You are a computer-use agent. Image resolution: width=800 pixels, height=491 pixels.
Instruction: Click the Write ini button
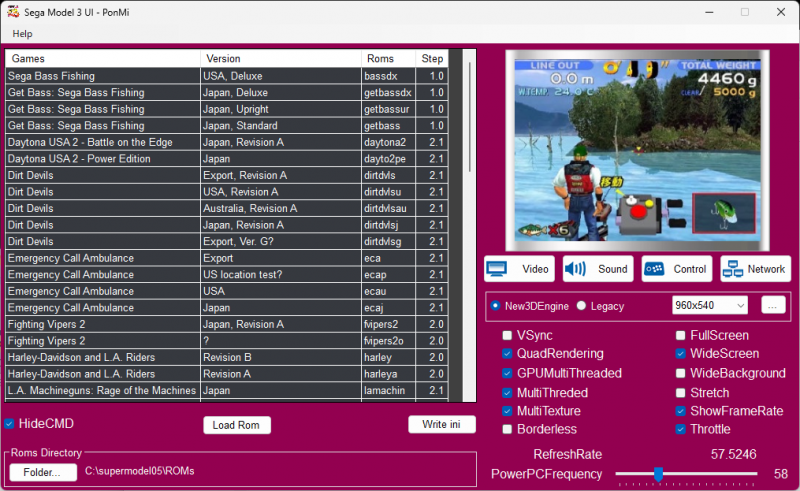pos(442,424)
